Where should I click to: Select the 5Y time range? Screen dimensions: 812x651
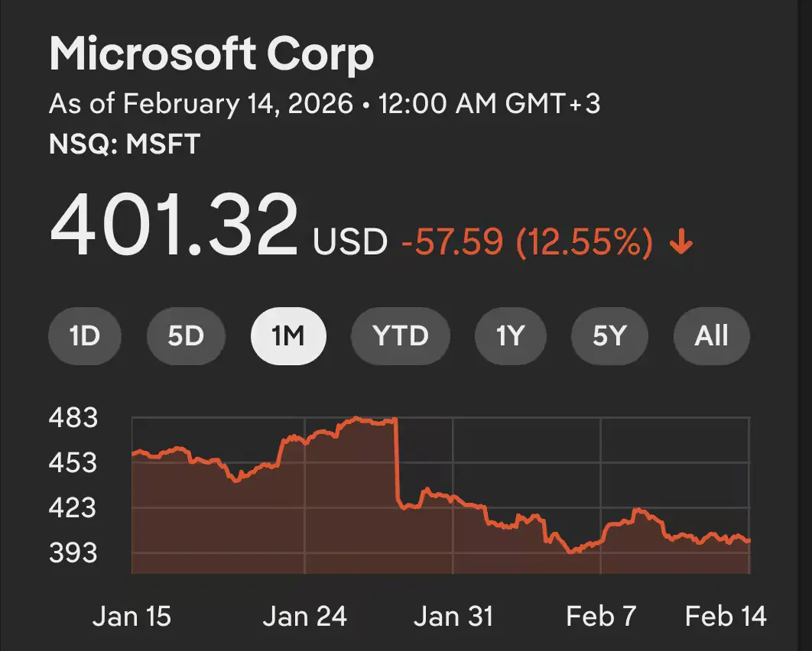[609, 335]
